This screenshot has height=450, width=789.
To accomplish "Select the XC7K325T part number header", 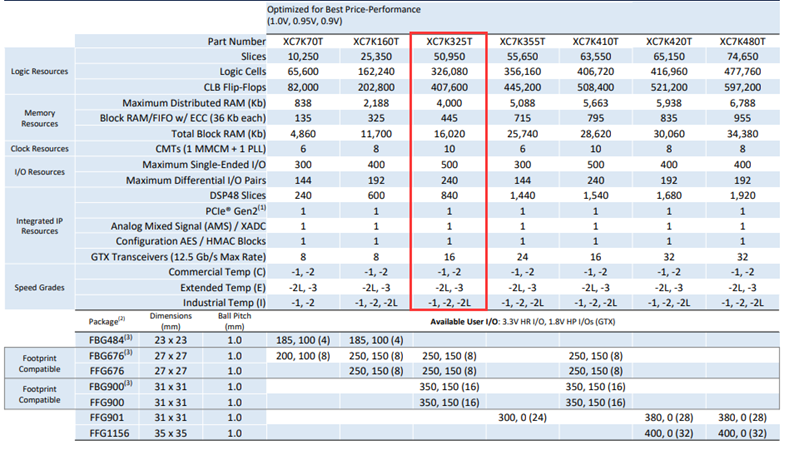I will tap(449, 41).
